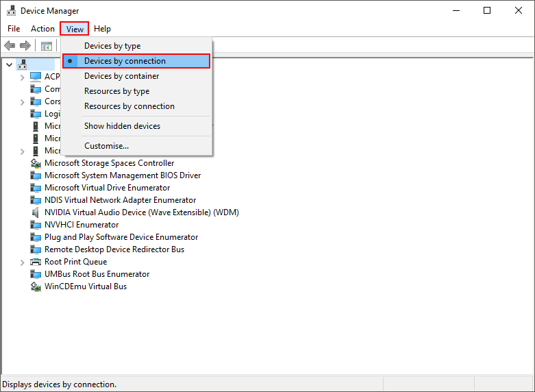This screenshot has height=392, width=535.
Task: Select NDIS Virtual Network Adapter Enumerator
Action: tap(120, 200)
